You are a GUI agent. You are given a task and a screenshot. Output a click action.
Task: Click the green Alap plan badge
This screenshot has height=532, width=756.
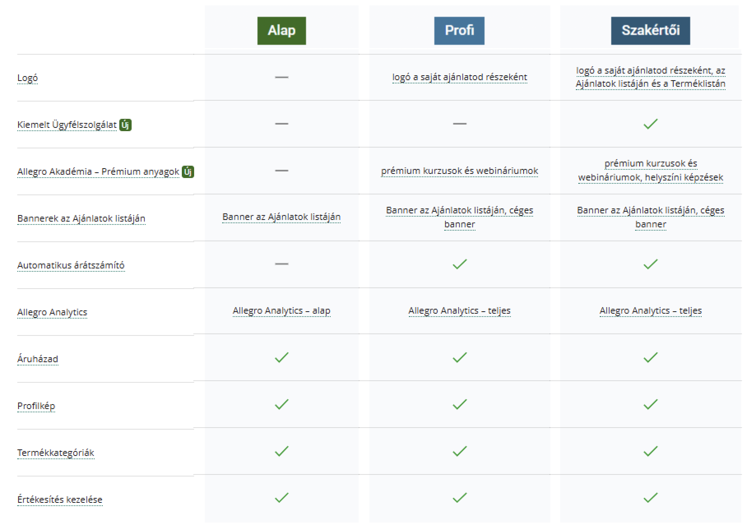point(281,31)
